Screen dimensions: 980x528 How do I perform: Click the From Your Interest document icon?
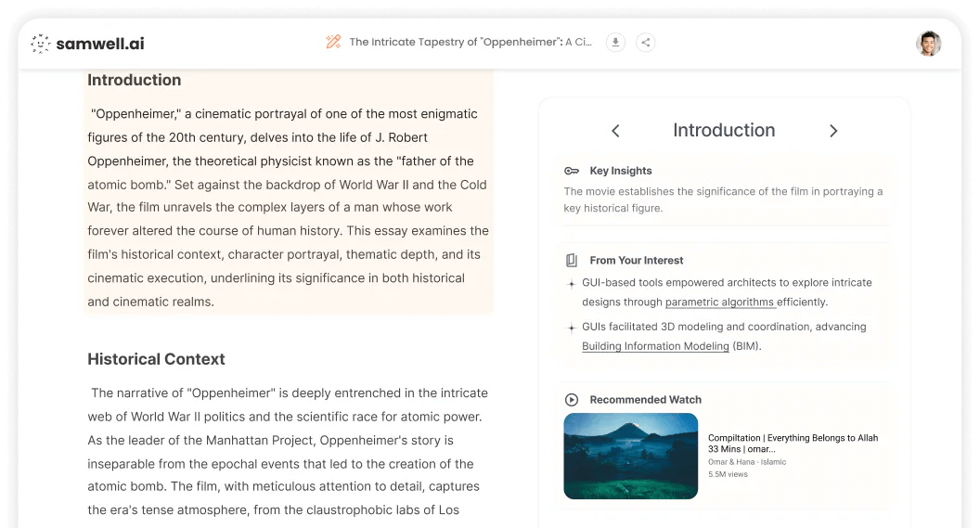(x=572, y=261)
